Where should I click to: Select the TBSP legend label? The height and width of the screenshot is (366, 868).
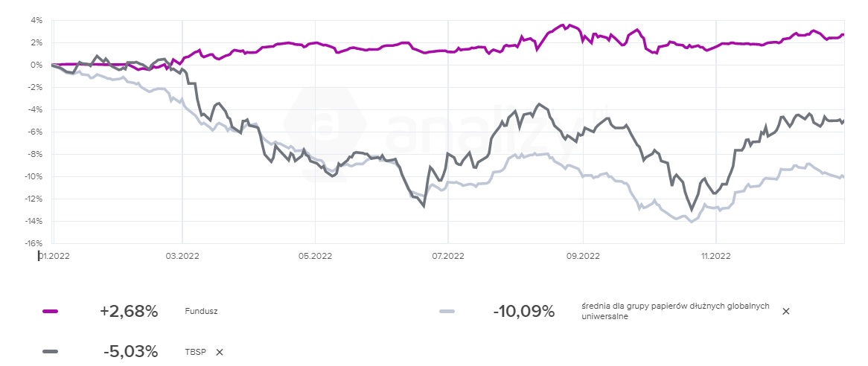[x=194, y=352]
